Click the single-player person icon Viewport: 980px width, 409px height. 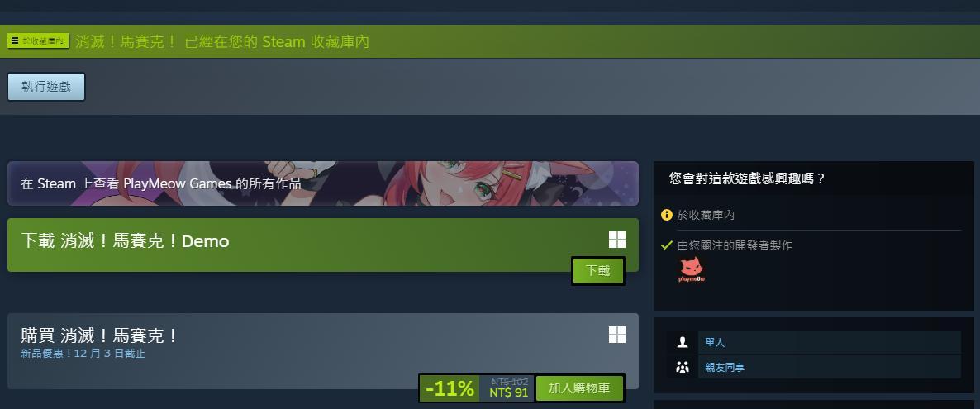(683, 342)
